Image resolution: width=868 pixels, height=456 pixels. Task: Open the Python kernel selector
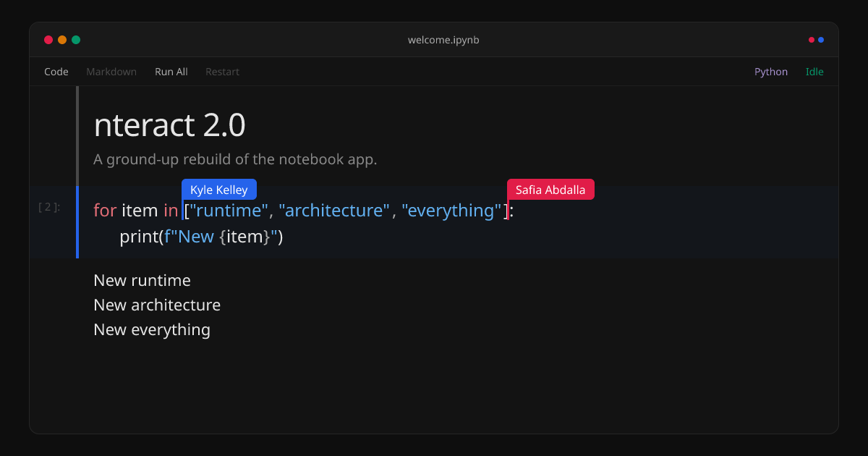tap(771, 72)
